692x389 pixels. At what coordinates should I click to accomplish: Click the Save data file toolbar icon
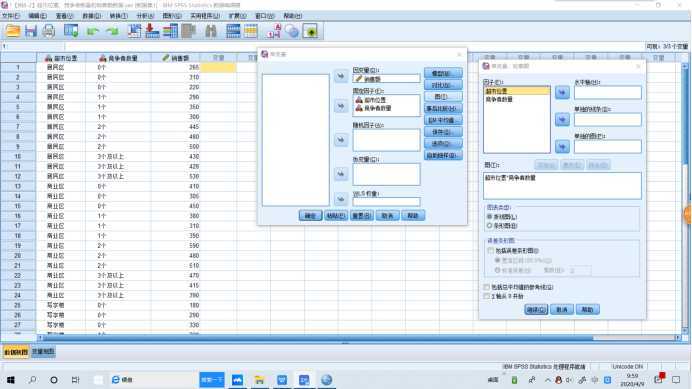(31, 31)
